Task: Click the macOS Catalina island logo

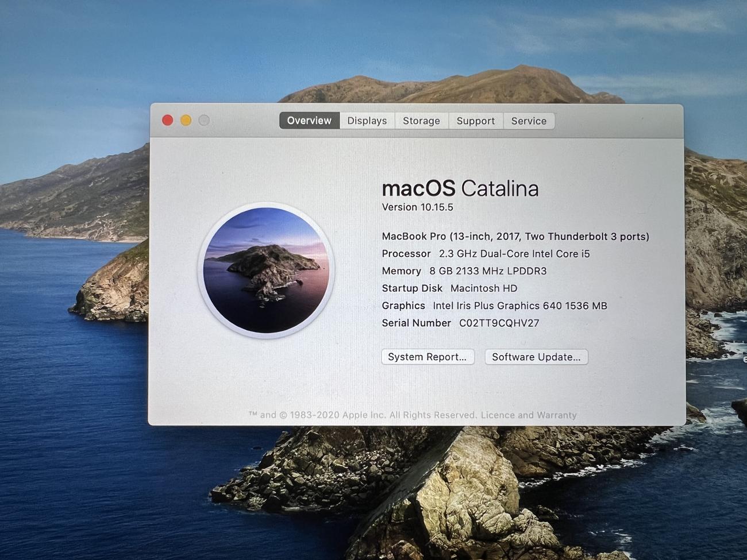Action: tap(266, 270)
